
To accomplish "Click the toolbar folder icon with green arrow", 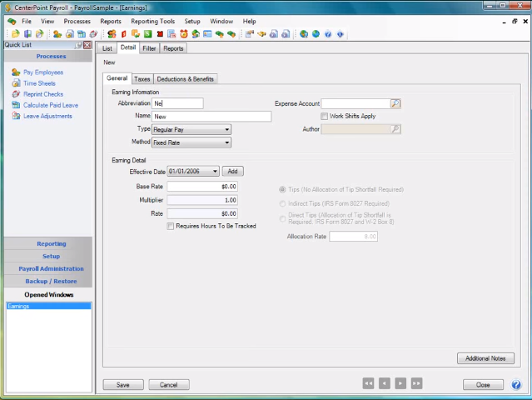I will (40, 33).
